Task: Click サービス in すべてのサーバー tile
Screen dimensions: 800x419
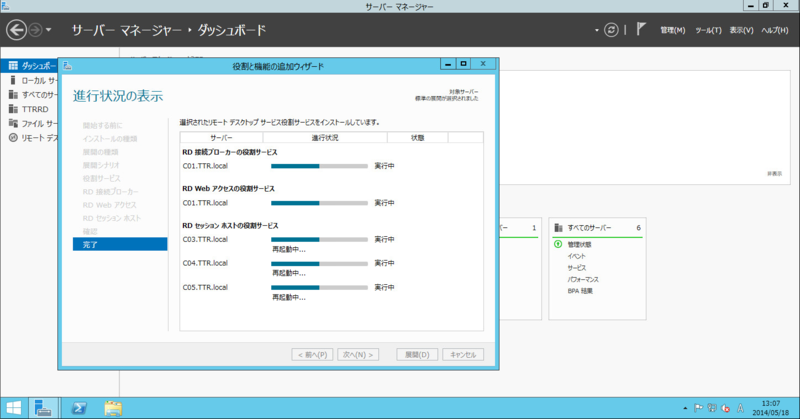Action: click(577, 268)
